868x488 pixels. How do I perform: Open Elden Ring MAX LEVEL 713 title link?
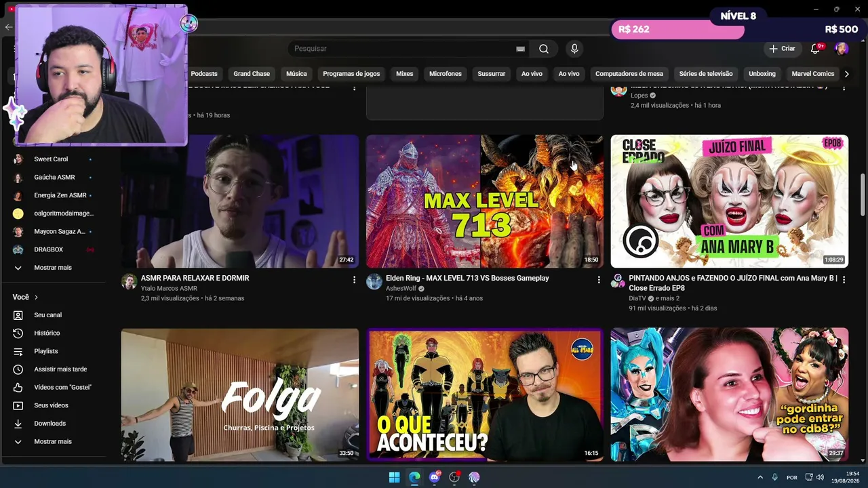(467, 279)
